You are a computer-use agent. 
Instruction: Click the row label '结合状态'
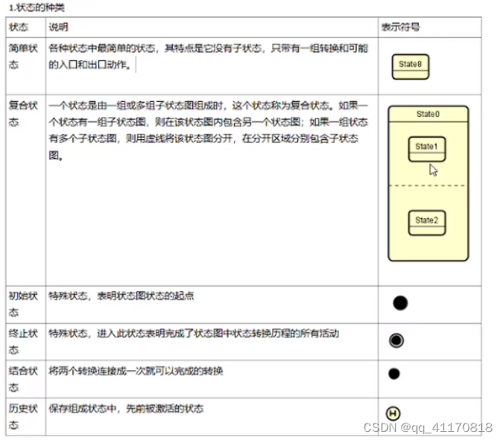23,379
